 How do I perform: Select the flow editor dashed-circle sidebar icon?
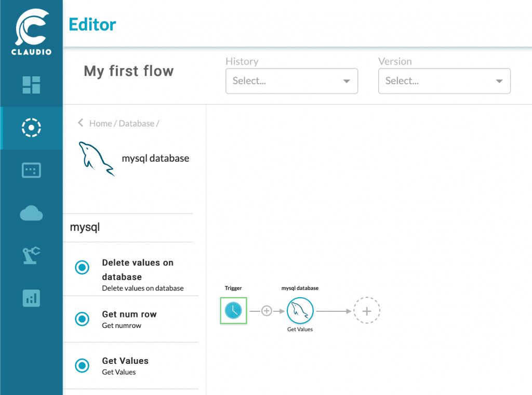(x=31, y=127)
